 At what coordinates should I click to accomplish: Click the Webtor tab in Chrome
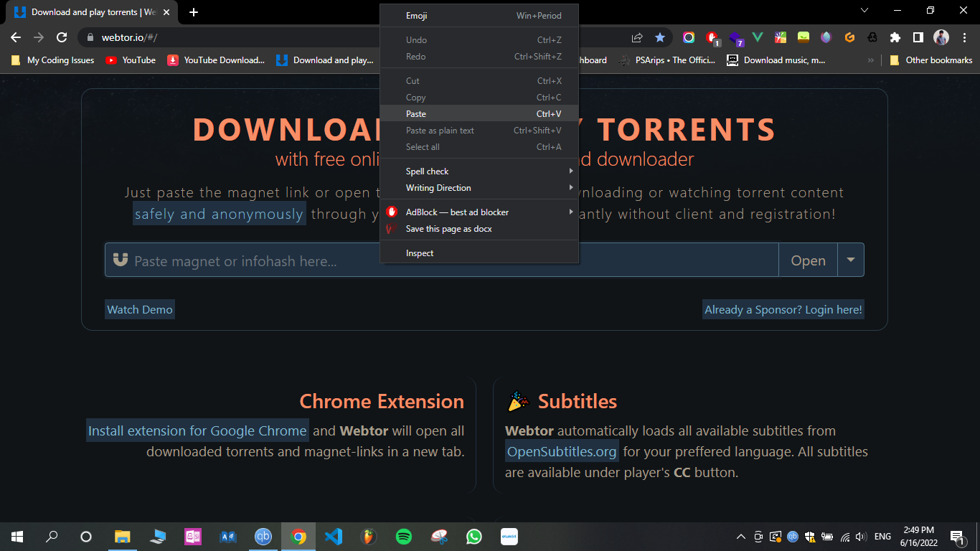tap(93, 12)
